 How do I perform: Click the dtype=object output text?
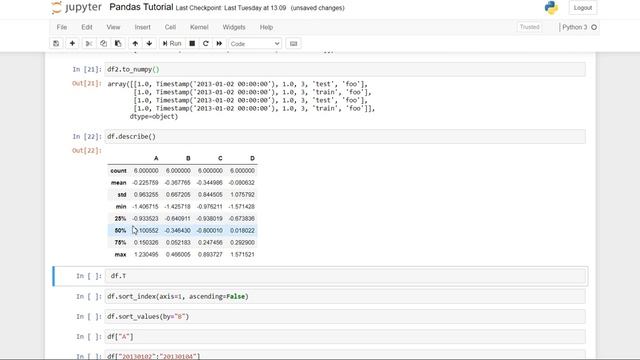(x=154, y=116)
